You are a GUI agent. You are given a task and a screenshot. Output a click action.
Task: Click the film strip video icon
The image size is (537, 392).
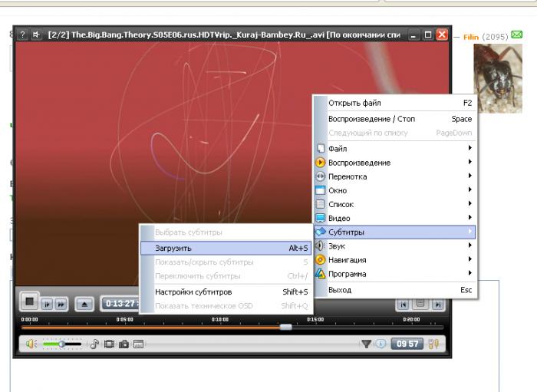pyautogui.click(x=110, y=344)
